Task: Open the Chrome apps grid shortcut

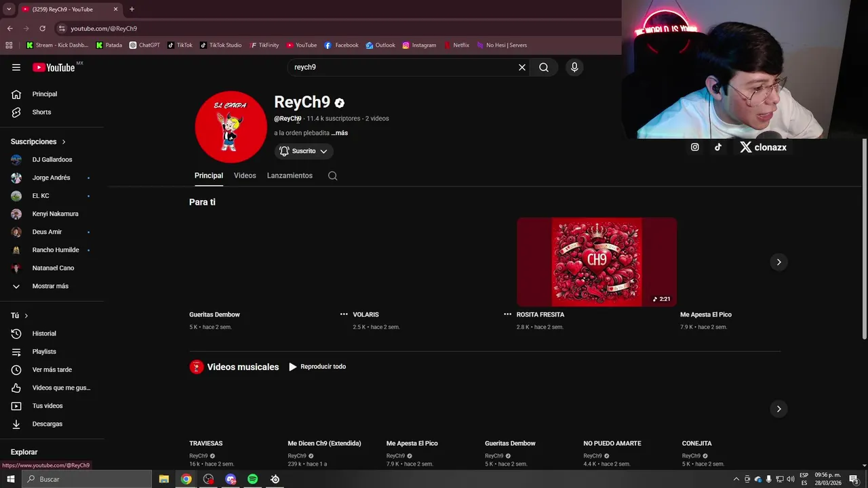Action: pyautogui.click(x=9, y=45)
